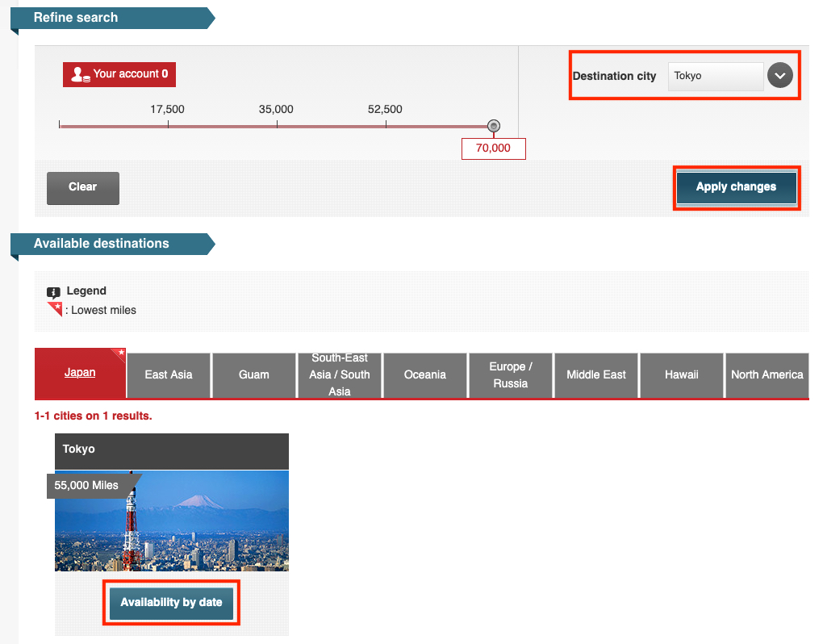Click the red star corner icon on Japan tab
This screenshot has width=823, height=644.
[122, 354]
